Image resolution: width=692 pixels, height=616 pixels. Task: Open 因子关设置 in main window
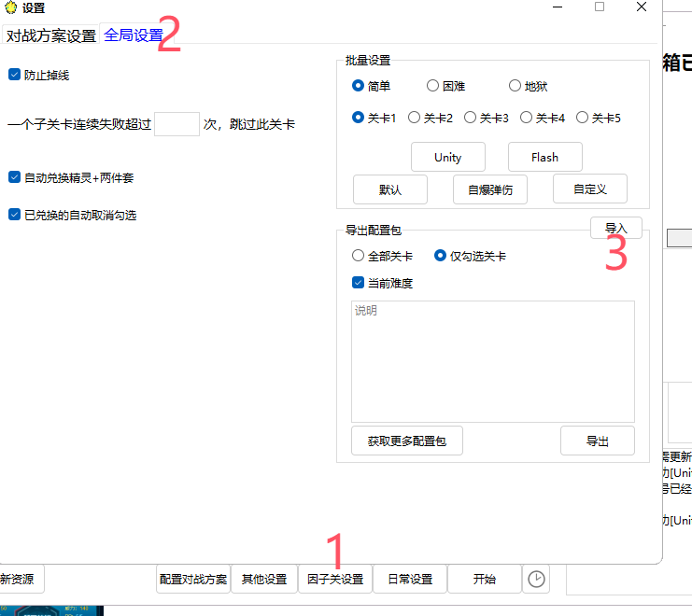[335, 579]
